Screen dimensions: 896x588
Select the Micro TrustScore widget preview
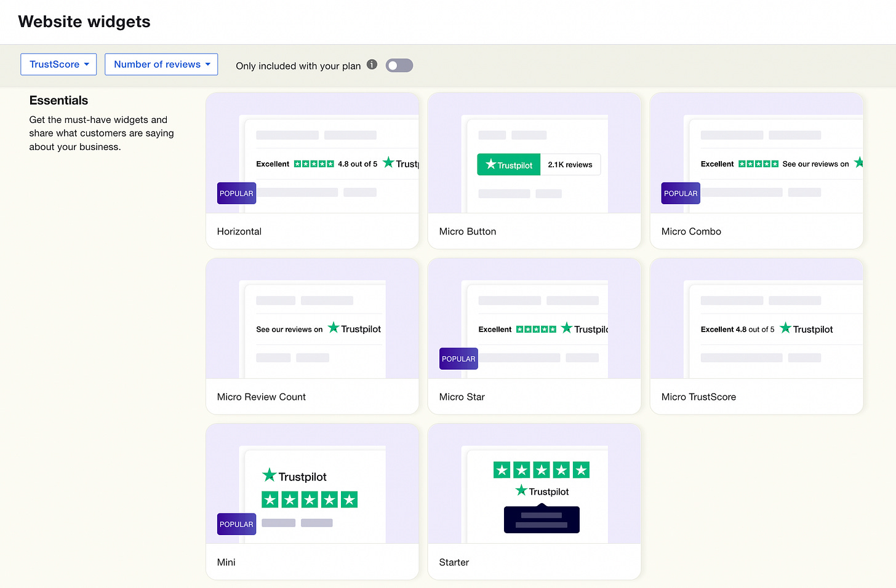pos(756,319)
